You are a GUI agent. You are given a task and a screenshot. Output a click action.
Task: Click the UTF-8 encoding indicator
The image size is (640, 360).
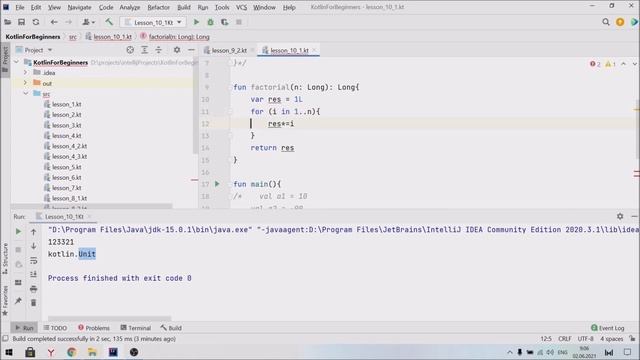coord(586,339)
